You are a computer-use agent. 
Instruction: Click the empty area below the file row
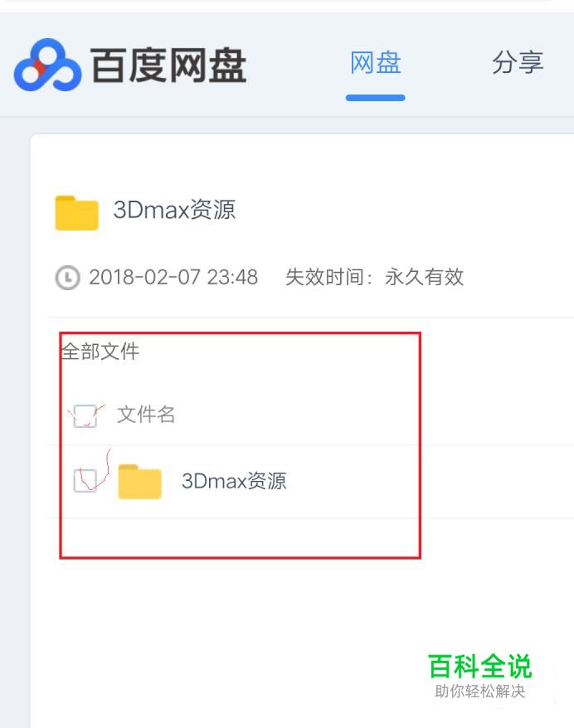click(240, 537)
